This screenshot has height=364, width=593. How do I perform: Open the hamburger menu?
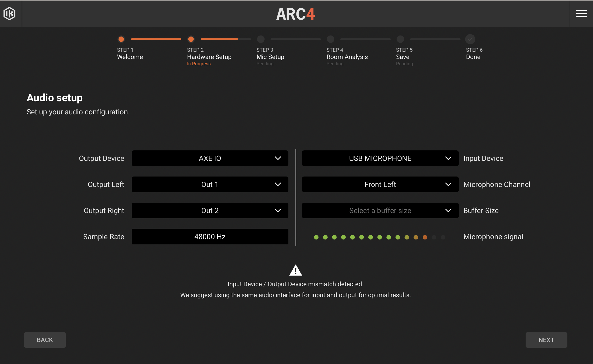point(581,14)
